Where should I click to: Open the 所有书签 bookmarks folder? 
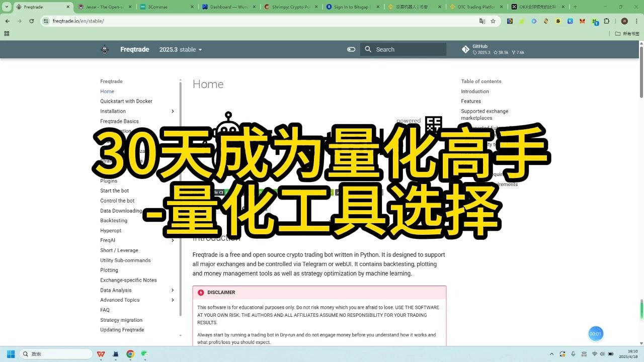coord(628,33)
